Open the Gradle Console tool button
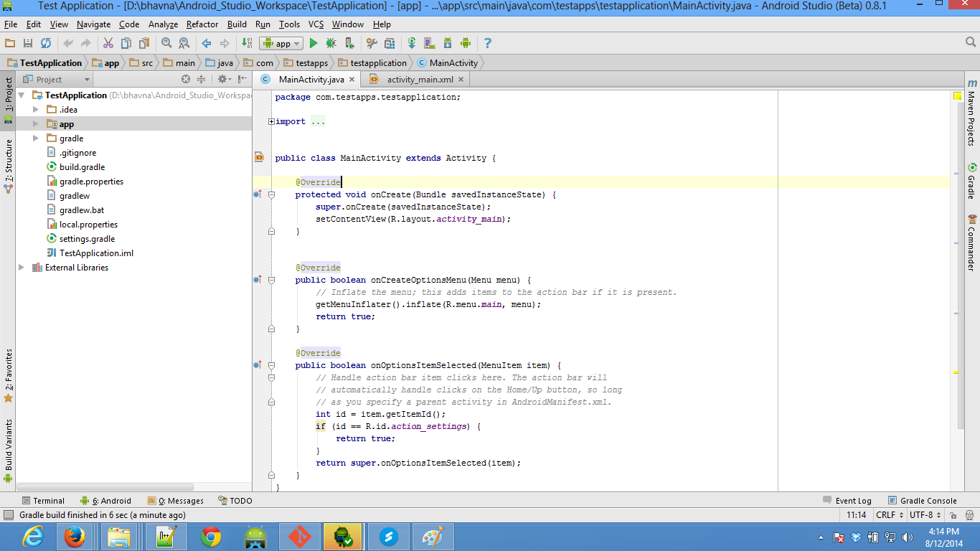Screen dimensions: 980x551 [x=923, y=501]
